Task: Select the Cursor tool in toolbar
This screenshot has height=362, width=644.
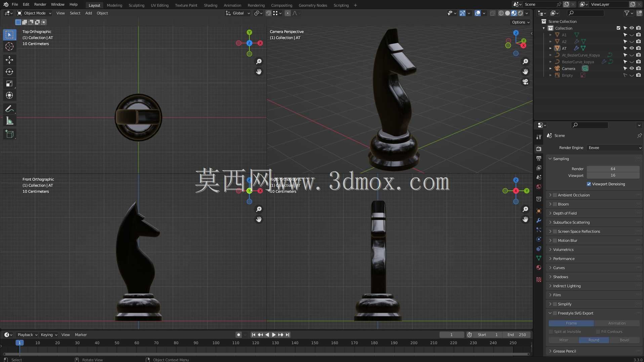Action: point(9,46)
